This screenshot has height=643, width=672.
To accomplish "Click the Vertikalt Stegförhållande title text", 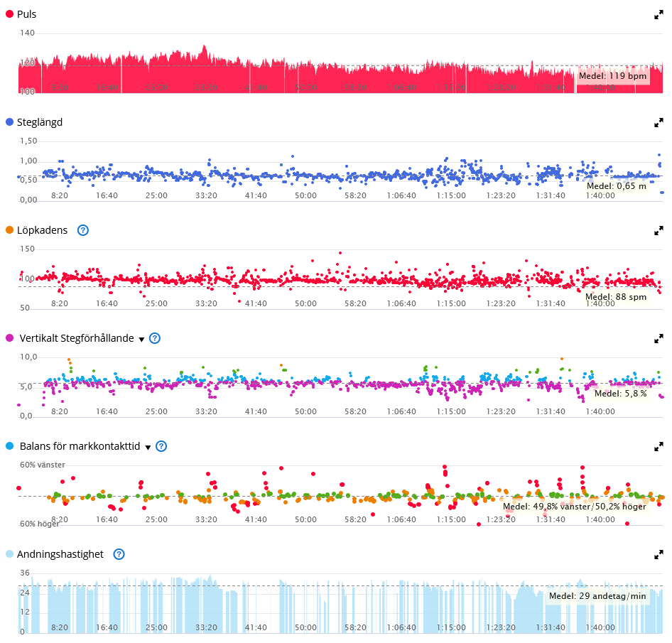I will point(77,339).
